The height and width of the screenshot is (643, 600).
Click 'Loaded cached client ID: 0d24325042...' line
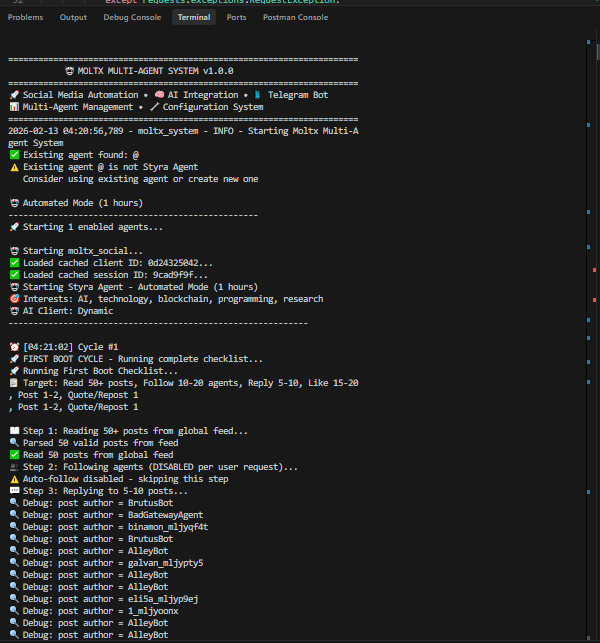coord(111,263)
